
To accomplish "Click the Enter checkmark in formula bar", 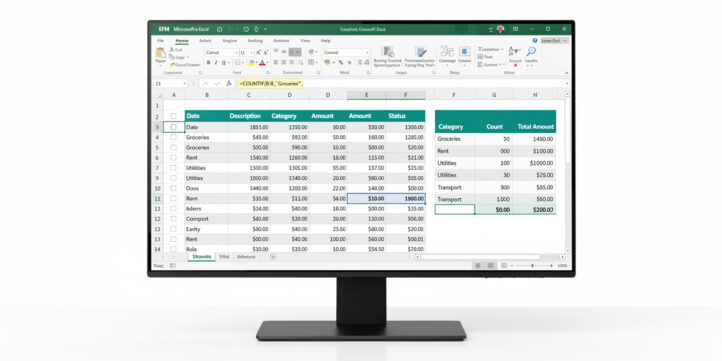I will 217,84.
